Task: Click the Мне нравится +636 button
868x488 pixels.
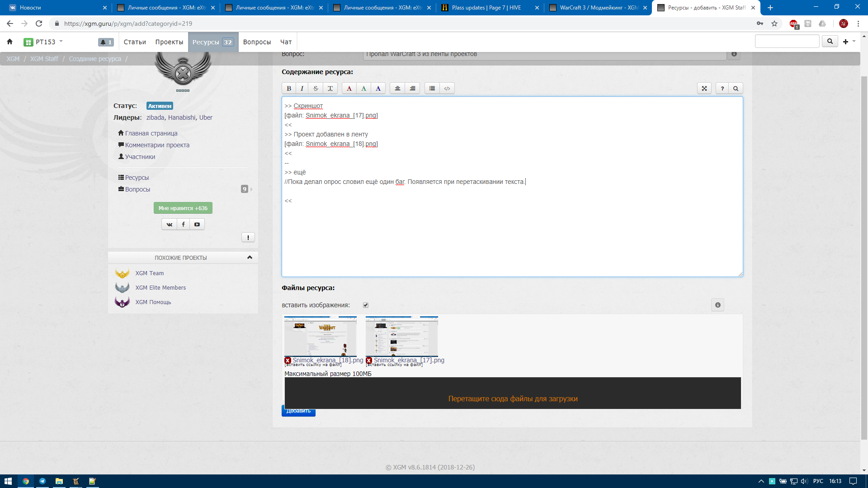Action: [x=183, y=208]
